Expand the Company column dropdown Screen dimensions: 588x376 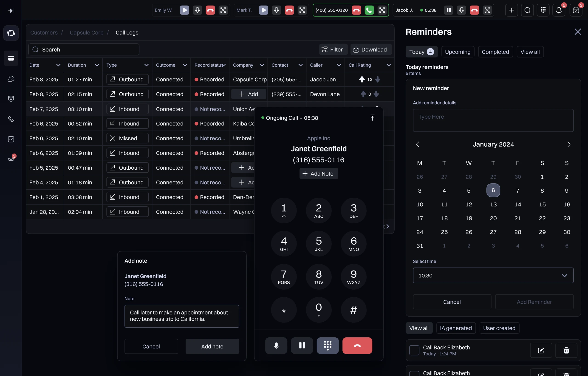pos(262,65)
